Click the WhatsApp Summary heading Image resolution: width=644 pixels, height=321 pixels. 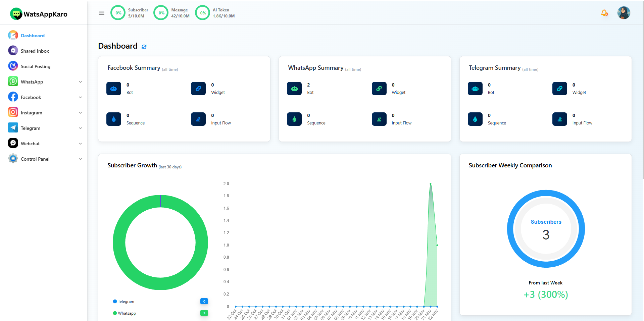(316, 68)
